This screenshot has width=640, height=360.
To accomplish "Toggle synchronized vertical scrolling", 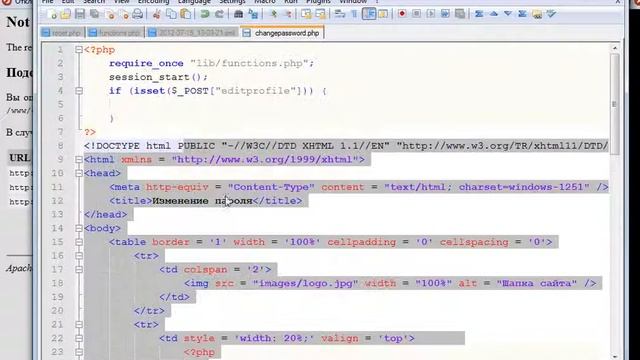I will tap(306, 14).
